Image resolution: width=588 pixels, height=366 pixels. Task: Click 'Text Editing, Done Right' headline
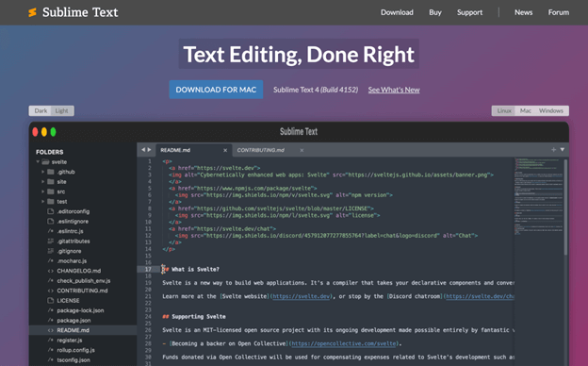click(x=299, y=55)
